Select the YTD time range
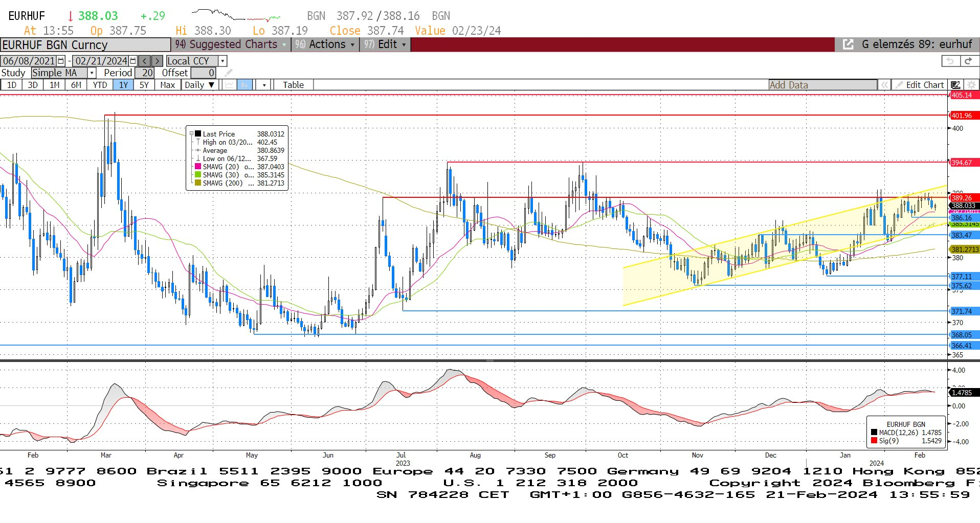 (100, 85)
